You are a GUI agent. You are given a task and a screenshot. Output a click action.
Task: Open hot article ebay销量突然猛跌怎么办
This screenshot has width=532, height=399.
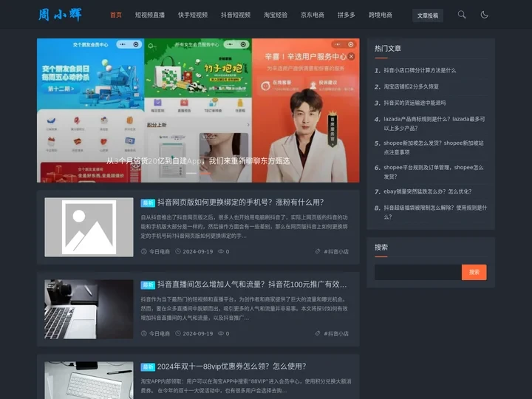(428, 191)
